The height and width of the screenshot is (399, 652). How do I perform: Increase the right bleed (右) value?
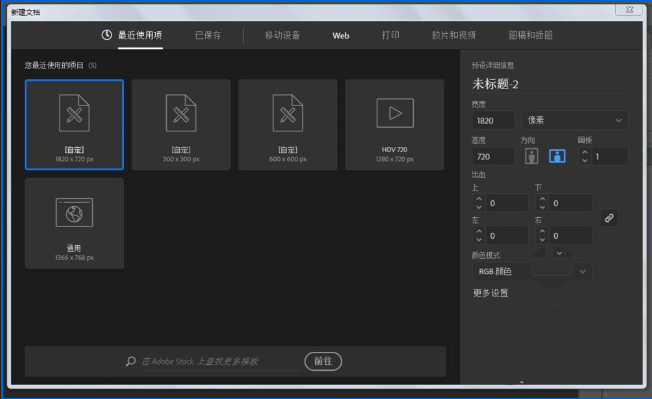pos(542,232)
